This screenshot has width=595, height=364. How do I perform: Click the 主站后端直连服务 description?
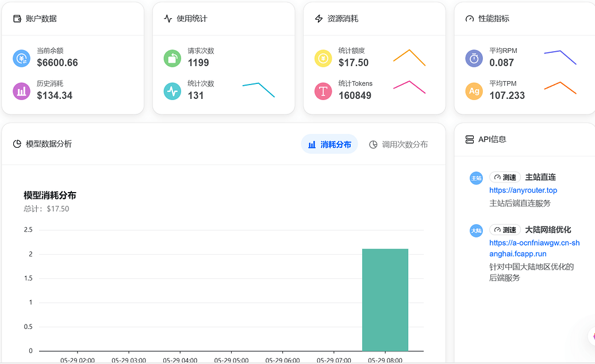coord(520,203)
